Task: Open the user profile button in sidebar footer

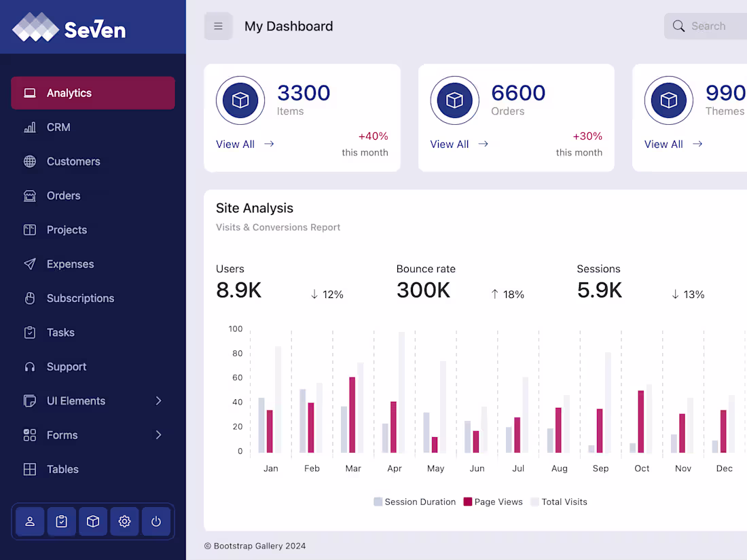Action: click(x=30, y=521)
